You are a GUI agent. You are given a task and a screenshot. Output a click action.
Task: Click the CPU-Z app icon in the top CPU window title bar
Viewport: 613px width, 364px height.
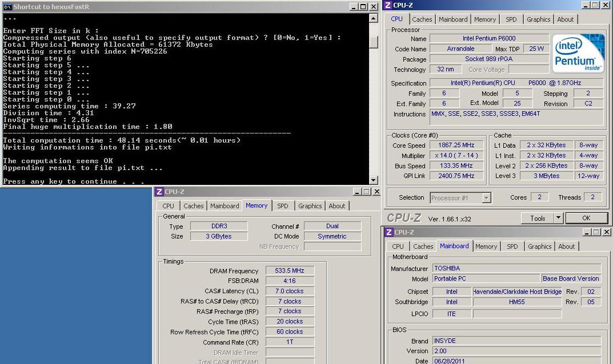pyautogui.click(x=388, y=5)
